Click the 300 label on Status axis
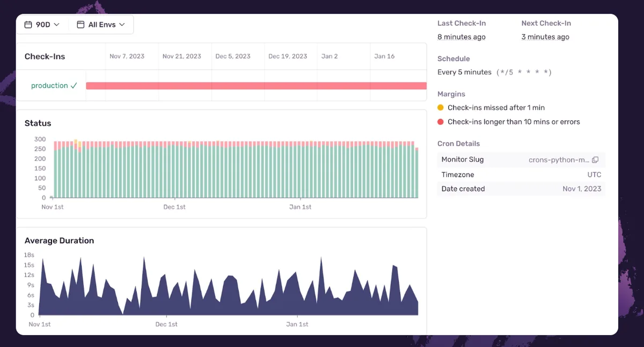Viewport: 644px width, 347px height. point(40,139)
